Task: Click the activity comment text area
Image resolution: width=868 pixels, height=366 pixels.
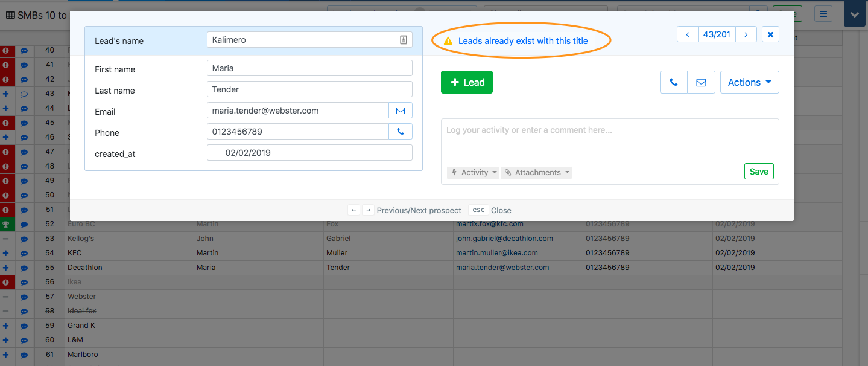Action: coord(609,140)
